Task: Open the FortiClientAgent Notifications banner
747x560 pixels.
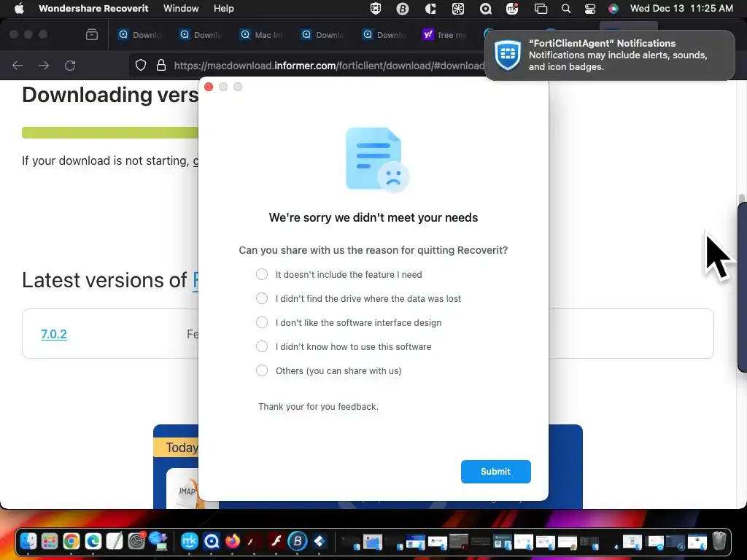Action: (610, 55)
